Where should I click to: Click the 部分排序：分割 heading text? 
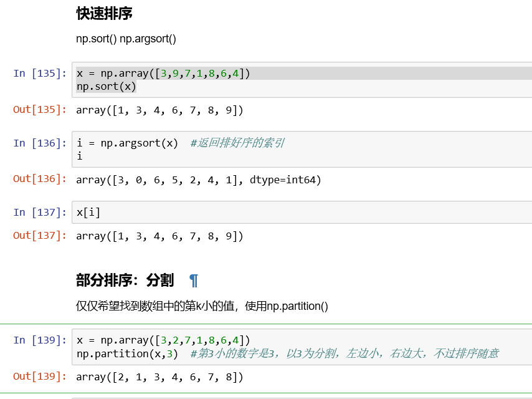125,281
